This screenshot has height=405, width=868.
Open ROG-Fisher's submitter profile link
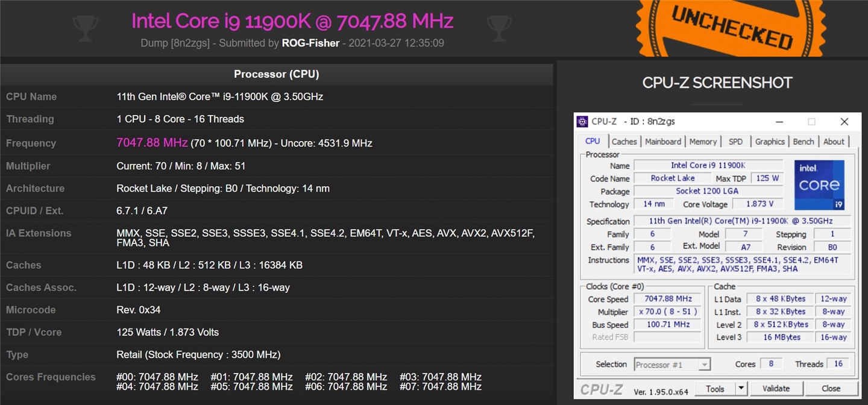coord(310,43)
